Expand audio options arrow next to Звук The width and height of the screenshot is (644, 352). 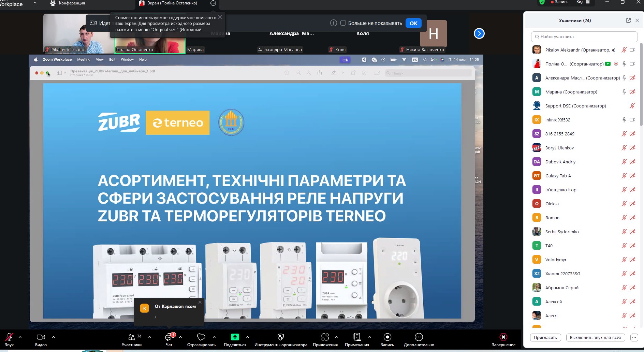pos(20,337)
